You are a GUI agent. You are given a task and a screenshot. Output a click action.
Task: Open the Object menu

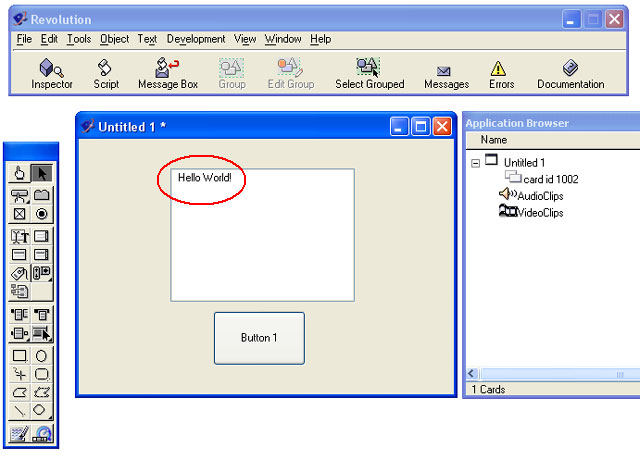coord(114,39)
